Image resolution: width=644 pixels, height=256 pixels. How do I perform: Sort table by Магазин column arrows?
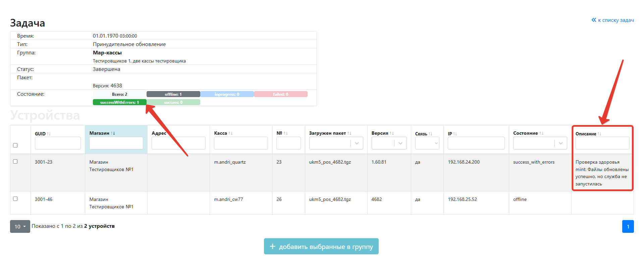point(113,133)
